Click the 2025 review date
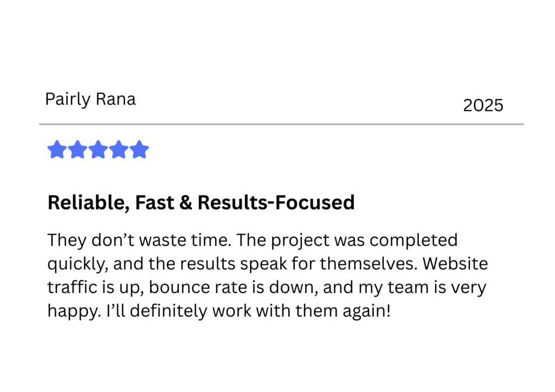The width and height of the screenshot is (555, 392). tap(483, 106)
